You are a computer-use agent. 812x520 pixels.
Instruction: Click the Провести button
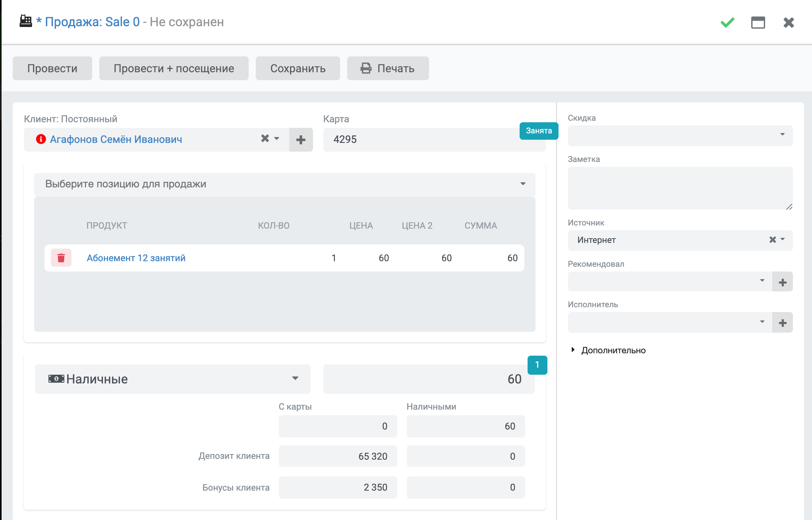point(52,68)
